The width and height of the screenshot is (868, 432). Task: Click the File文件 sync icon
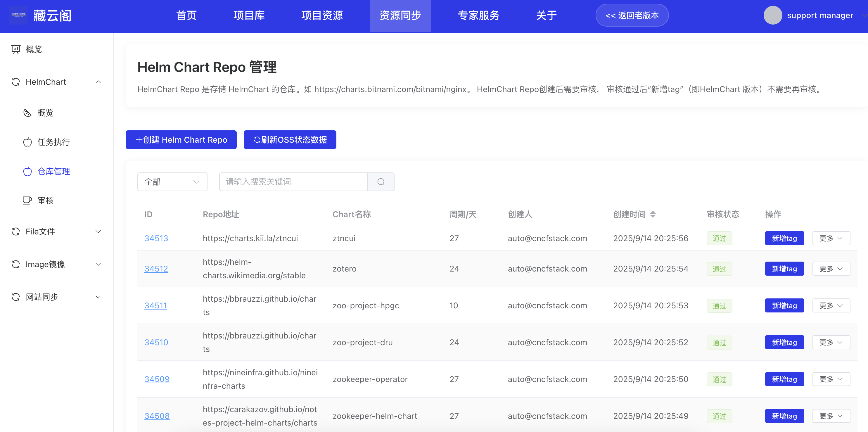click(15, 231)
